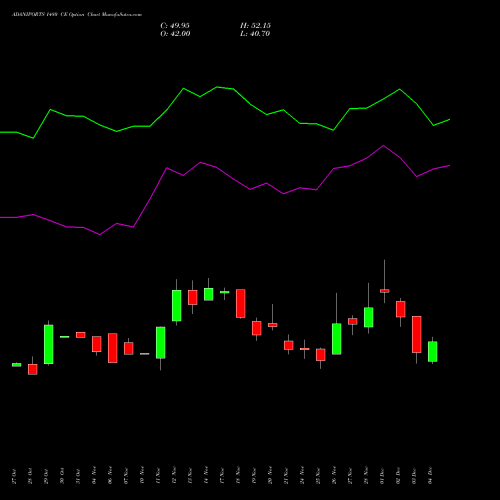The height and width of the screenshot is (500, 500).
Task: Select the green candlestick for 26 Nov
Action: [x=337, y=339]
